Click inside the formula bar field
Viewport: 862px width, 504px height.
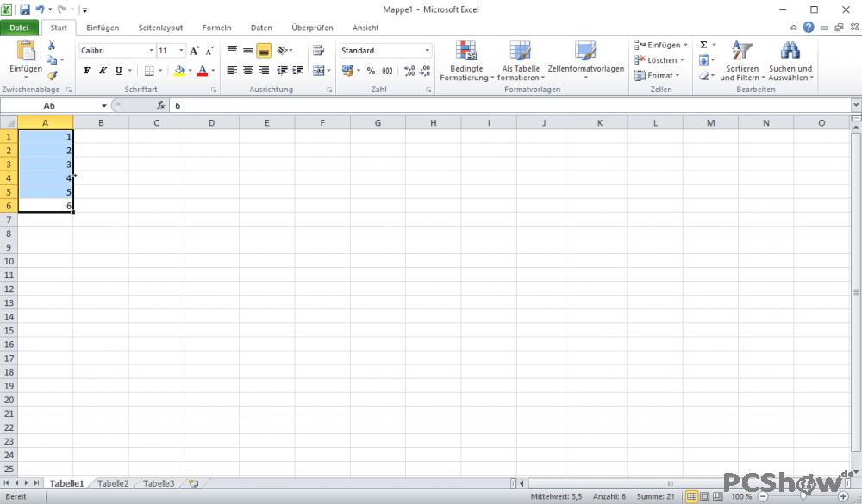[510, 105]
